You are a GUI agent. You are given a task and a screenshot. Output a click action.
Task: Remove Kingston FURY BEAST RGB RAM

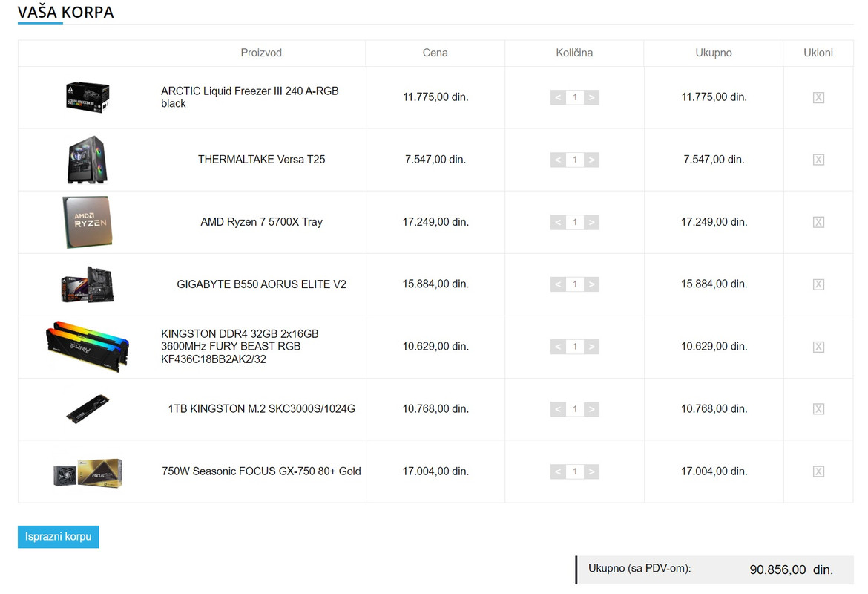pos(818,347)
